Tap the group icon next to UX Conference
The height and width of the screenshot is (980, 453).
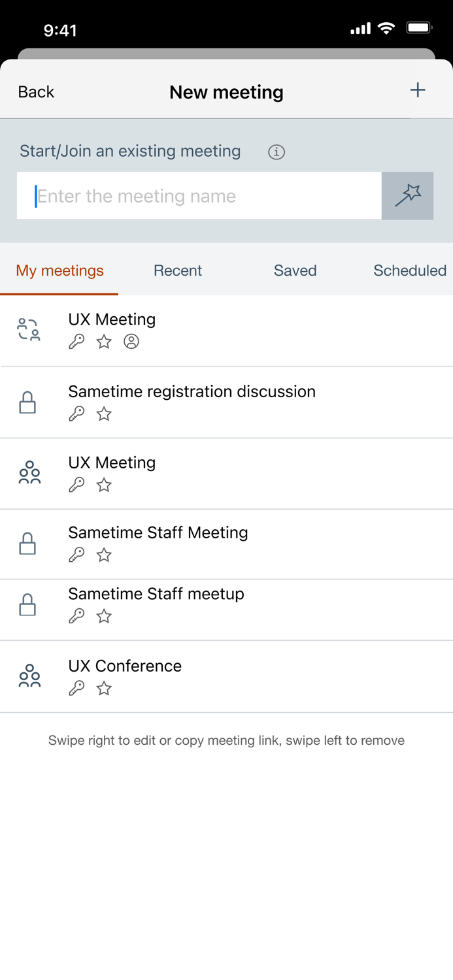click(x=29, y=676)
